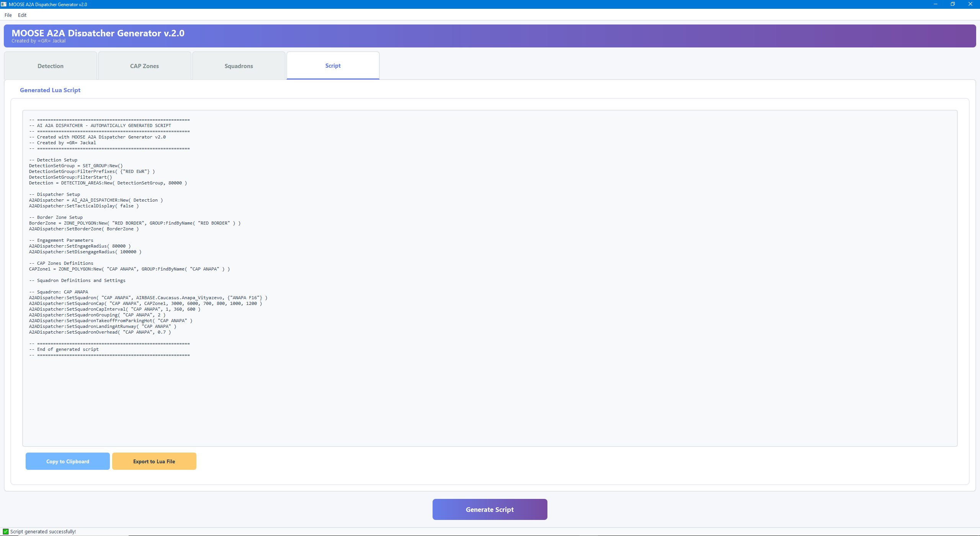Open the Edit menu
The image size is (980, 536).
click(x=22, y=15)
